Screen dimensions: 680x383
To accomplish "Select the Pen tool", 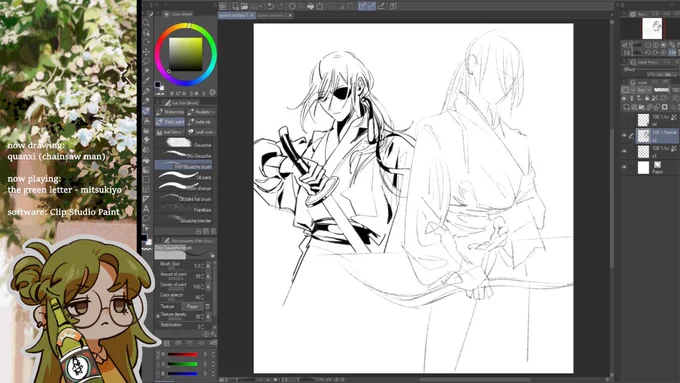I will pyautogui.click(x=147, y=91).
